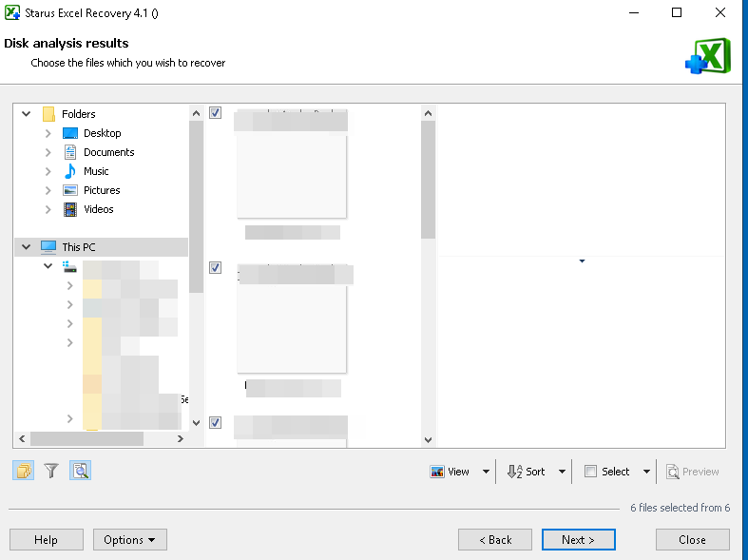Click the drive icon under This PC

(x=69, y=266)
